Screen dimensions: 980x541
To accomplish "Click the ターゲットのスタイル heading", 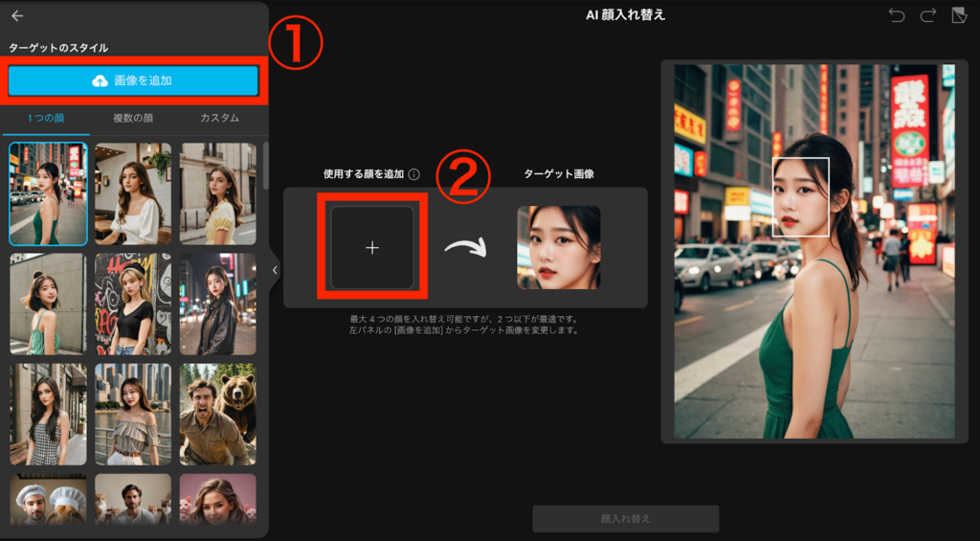I will [58, 48].
